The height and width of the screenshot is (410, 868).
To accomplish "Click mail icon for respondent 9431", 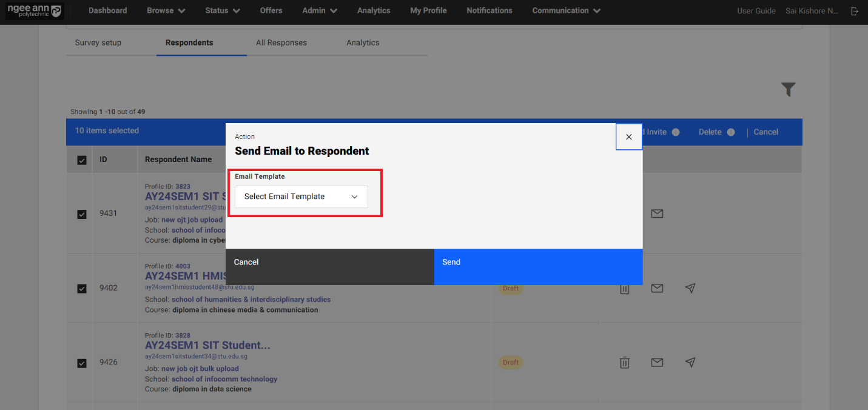I will coord(657,213).
